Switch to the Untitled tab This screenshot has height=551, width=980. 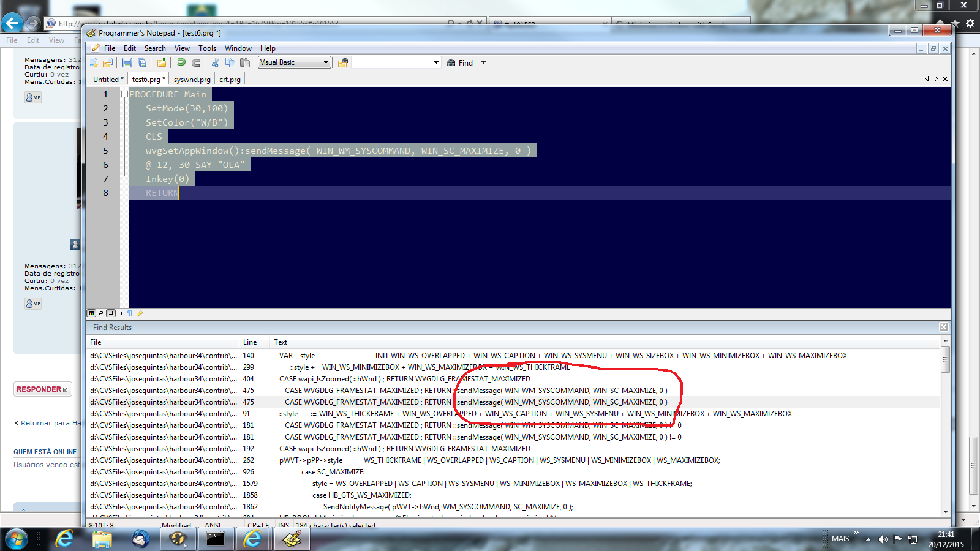coord(108,80)
